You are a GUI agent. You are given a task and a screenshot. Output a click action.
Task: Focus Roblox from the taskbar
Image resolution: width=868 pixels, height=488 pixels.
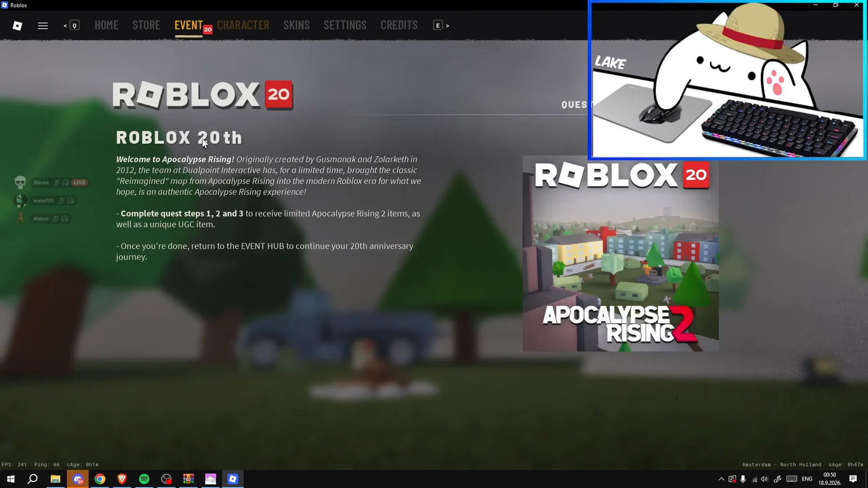click(x=233, y=479)
